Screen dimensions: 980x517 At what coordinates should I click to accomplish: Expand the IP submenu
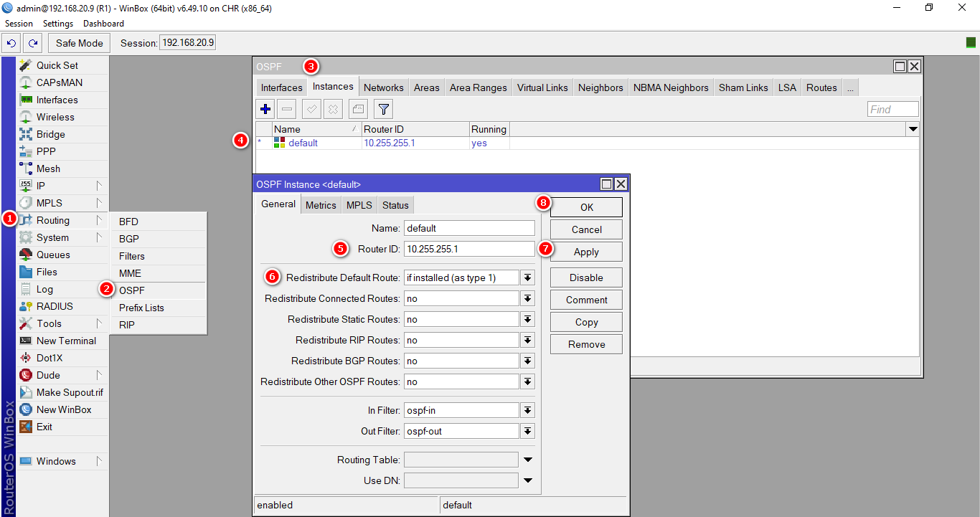pyautogui.click(x=62, y=186)
